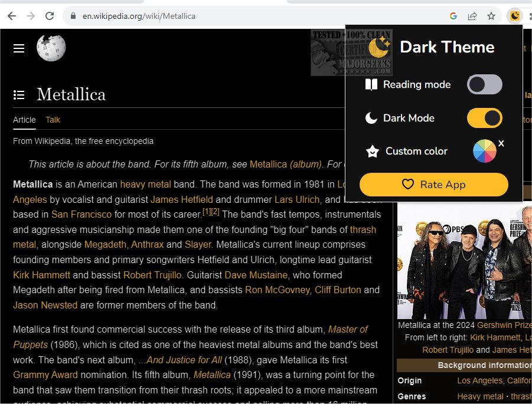The image size is (532, 404).
Task: Open the Custom color wheel picker
Action: point(485,151)
